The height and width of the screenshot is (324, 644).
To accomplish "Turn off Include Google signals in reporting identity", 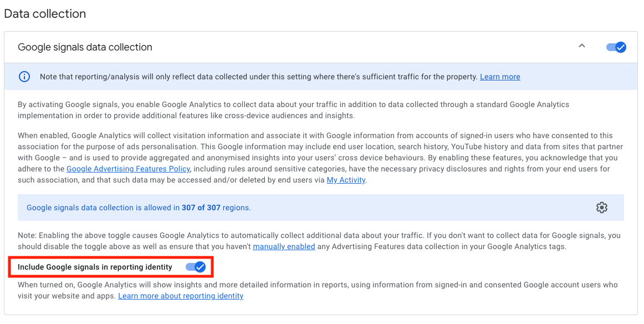I will pos(196,267).
